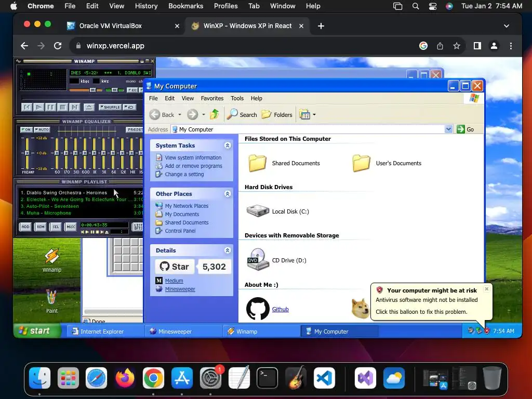Click the Folders toolbar button
Viewport: 532px width, 399px height.
276,115
